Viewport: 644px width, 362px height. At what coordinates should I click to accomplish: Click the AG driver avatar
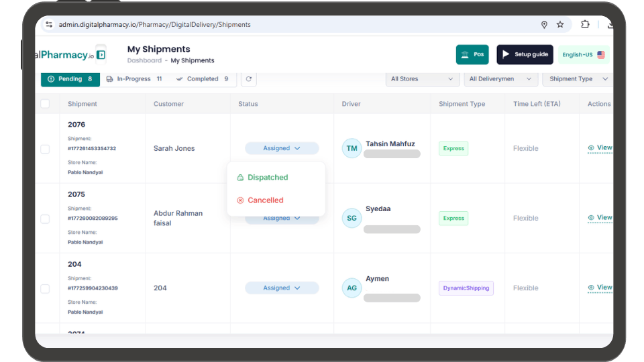coord(352,288)
